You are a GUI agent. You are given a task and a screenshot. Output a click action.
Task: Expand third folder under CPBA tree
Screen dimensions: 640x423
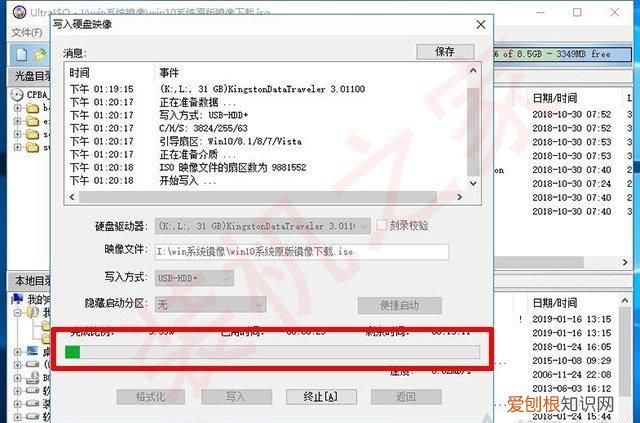(17, 134)
